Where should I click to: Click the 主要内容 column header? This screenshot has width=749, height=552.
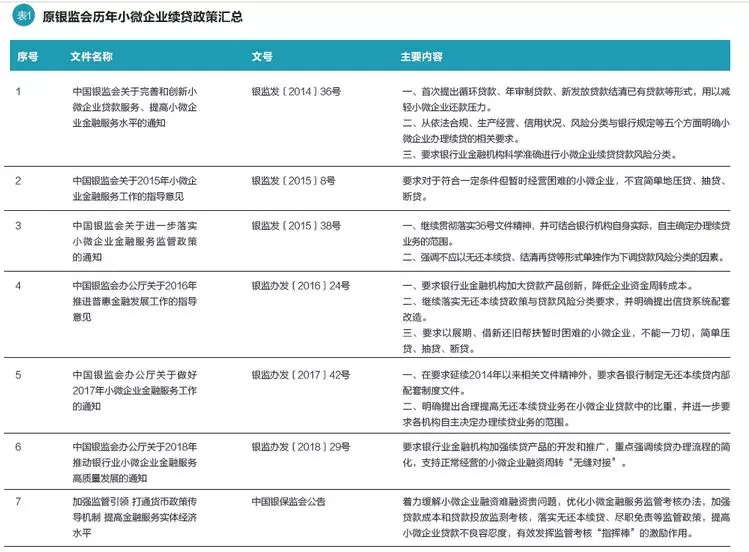421,57
